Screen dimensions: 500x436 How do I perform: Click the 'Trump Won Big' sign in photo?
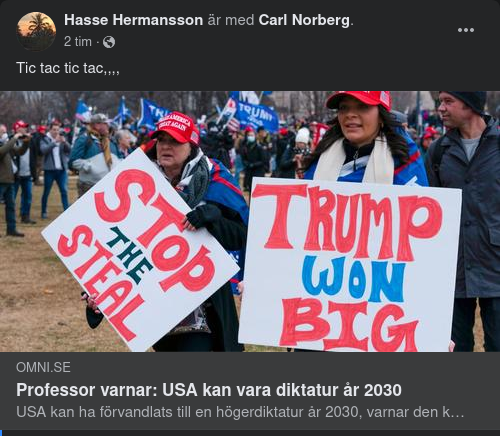coord(350,265)
